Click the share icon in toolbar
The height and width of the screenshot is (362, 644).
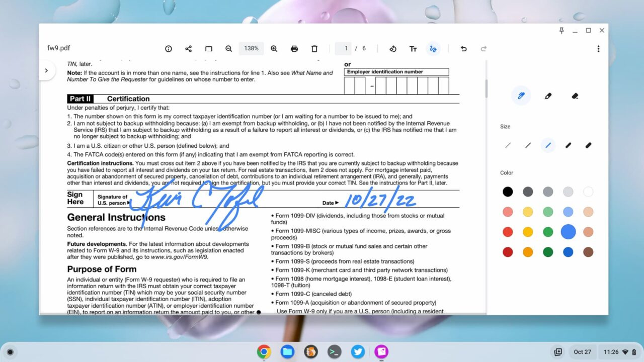coord(188,49)
